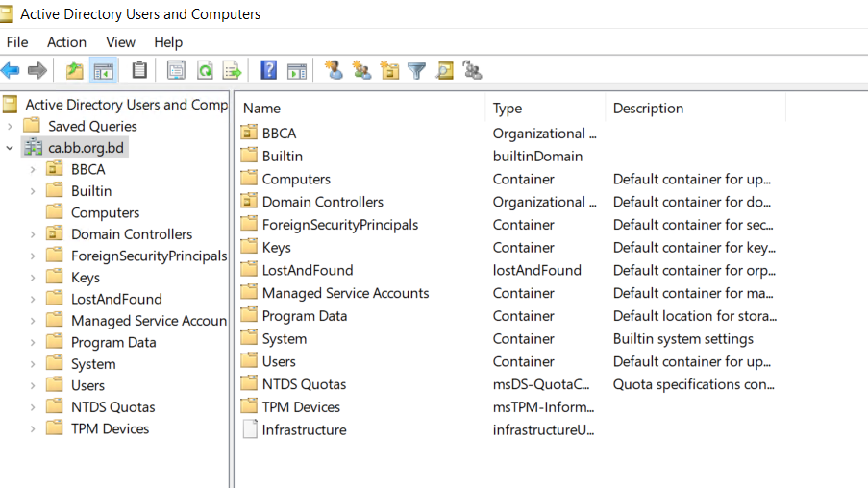Screen dimensions: 868x488
Task: Click the Builtin folder icon in list pane
Action: 249,156
